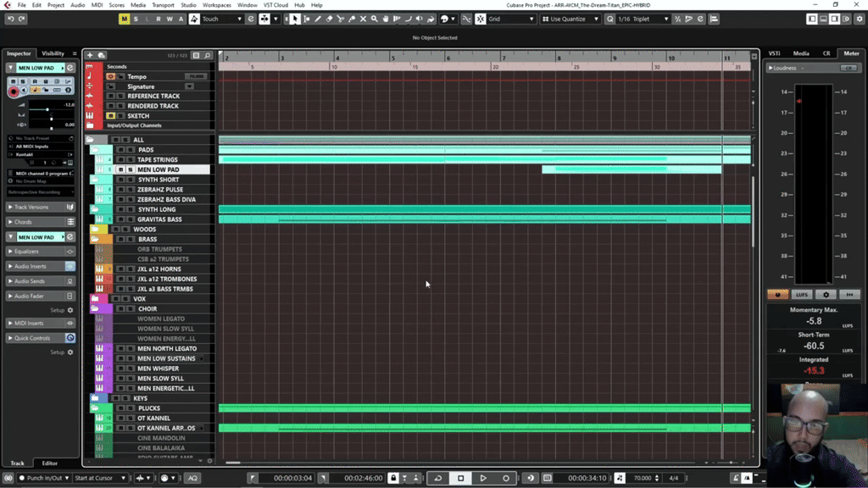Toggle the Right Zone visibility icon
The image size is (868, 488).
point(834,19)
